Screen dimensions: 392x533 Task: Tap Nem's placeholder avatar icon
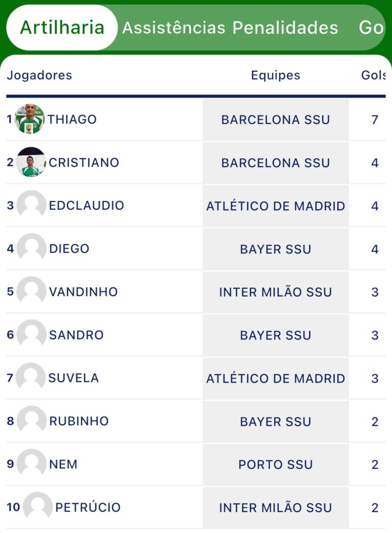point(31,464)
